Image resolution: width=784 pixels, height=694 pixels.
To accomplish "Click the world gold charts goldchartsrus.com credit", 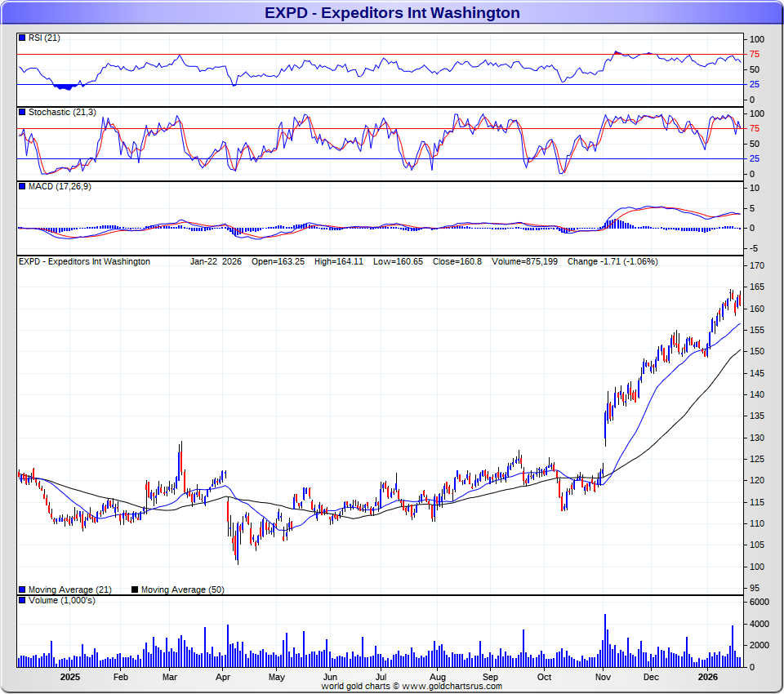I will (x=412, y=686).
